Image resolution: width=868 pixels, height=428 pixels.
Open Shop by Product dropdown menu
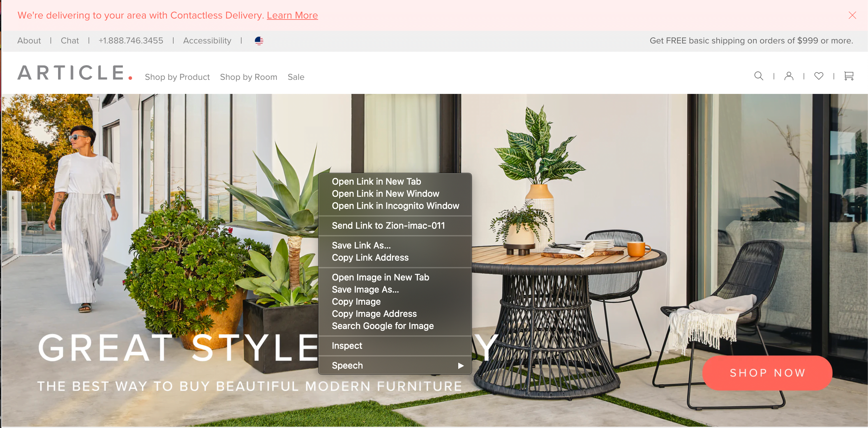[177, 77]
